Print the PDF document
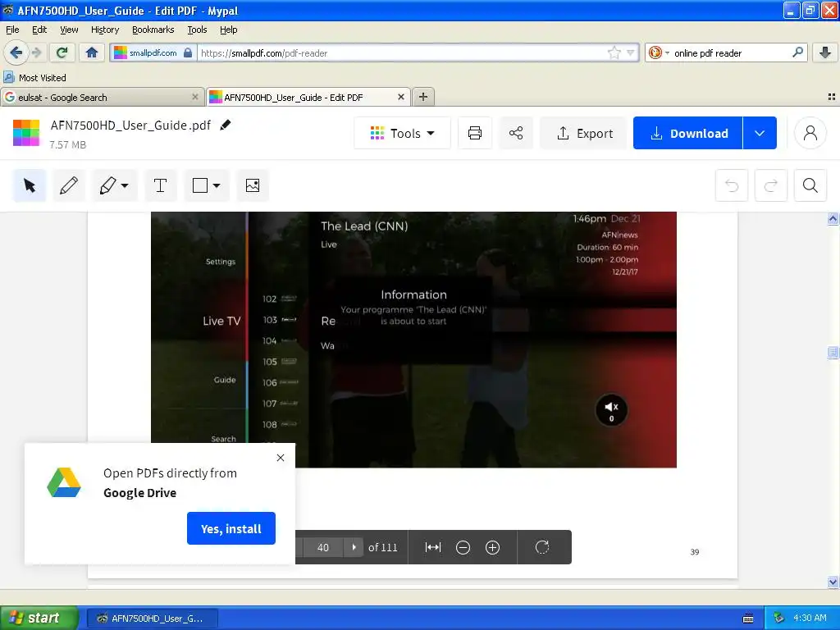Viewport: 840px width, 630px height. [475, 133]
